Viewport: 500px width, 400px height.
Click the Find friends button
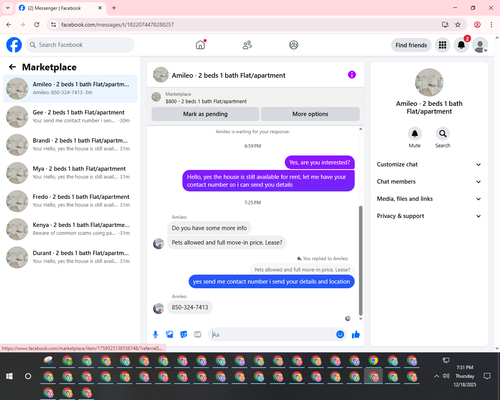[x=411, y=45]
